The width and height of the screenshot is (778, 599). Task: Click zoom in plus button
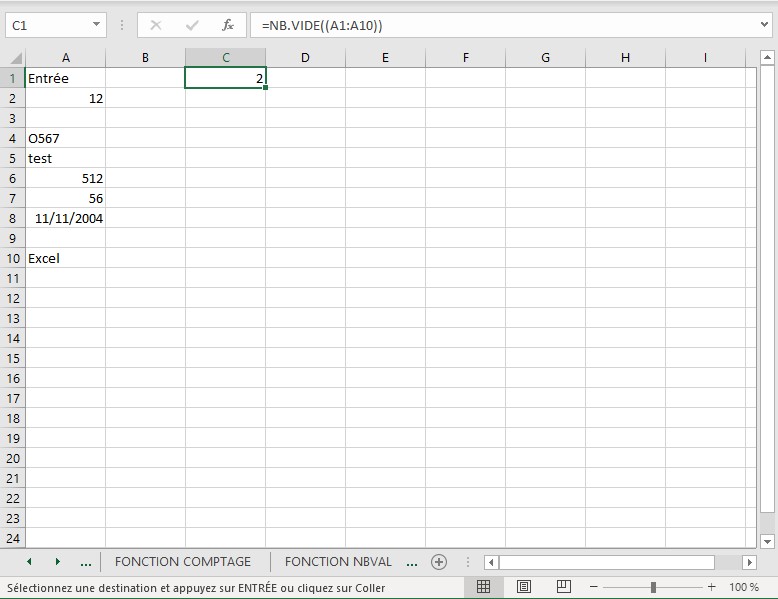pyautogui.click(x=712, y=587)
